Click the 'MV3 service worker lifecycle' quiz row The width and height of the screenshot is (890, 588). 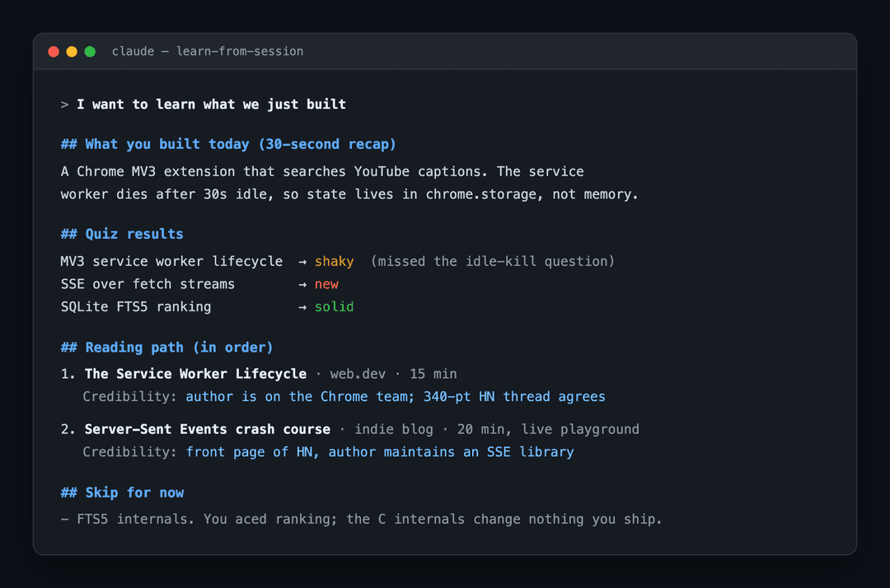(x=338, y=261)
